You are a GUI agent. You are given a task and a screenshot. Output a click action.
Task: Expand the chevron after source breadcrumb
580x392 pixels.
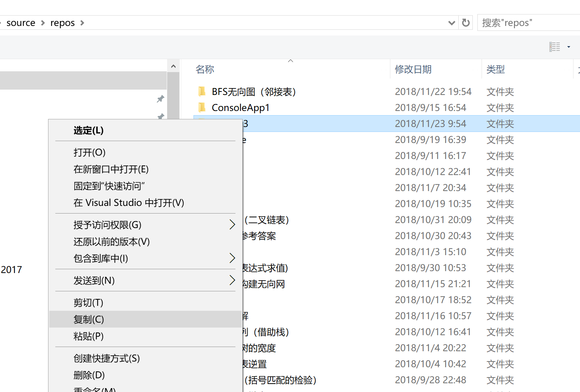click(43, 23)
